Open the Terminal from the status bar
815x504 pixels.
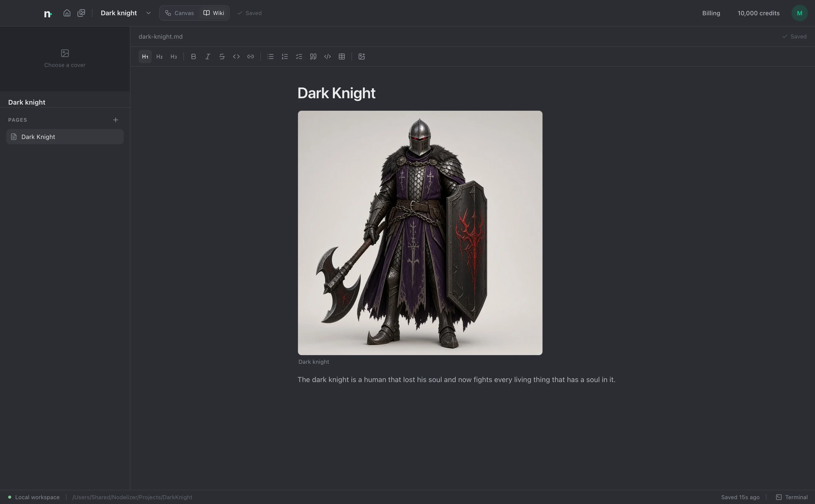(x=792, y=497)
